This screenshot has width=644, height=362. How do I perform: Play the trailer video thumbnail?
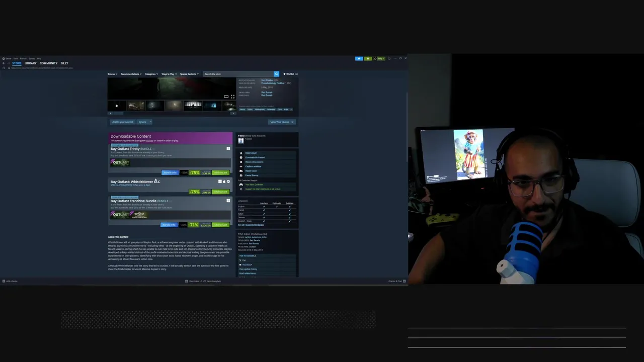coord(117,106)
